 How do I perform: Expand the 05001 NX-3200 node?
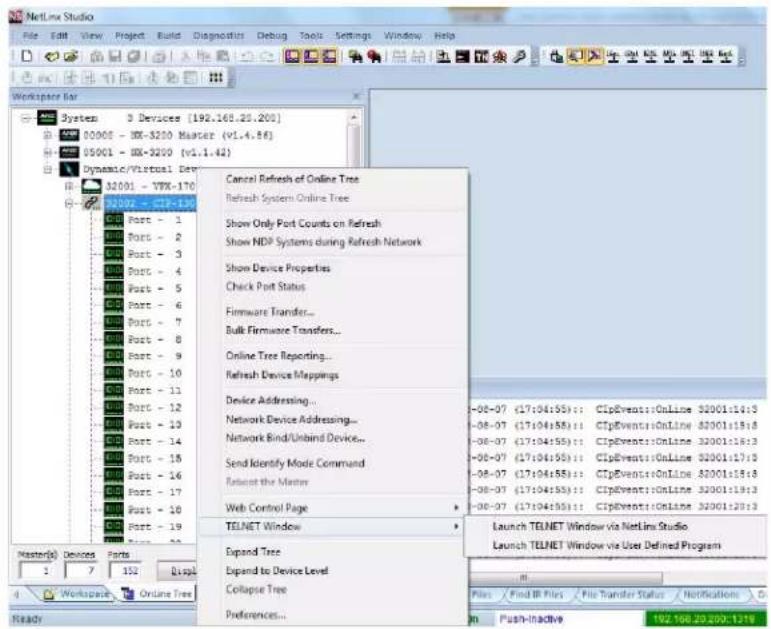coord(48,152)
